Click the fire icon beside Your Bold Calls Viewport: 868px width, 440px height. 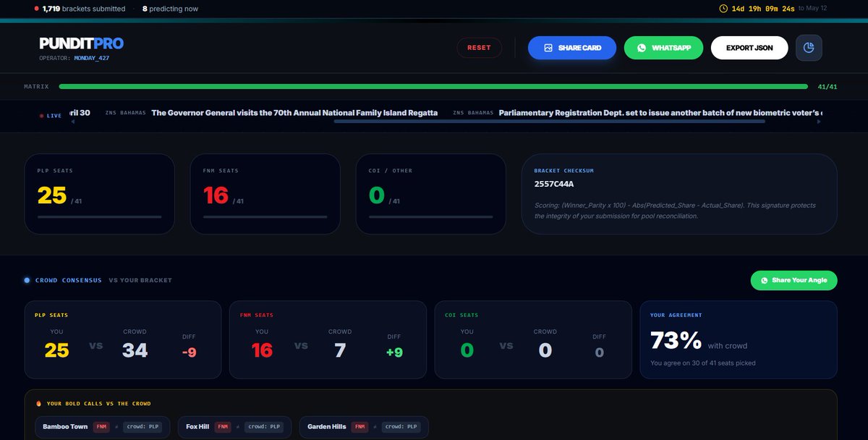[x=38, y=404]
